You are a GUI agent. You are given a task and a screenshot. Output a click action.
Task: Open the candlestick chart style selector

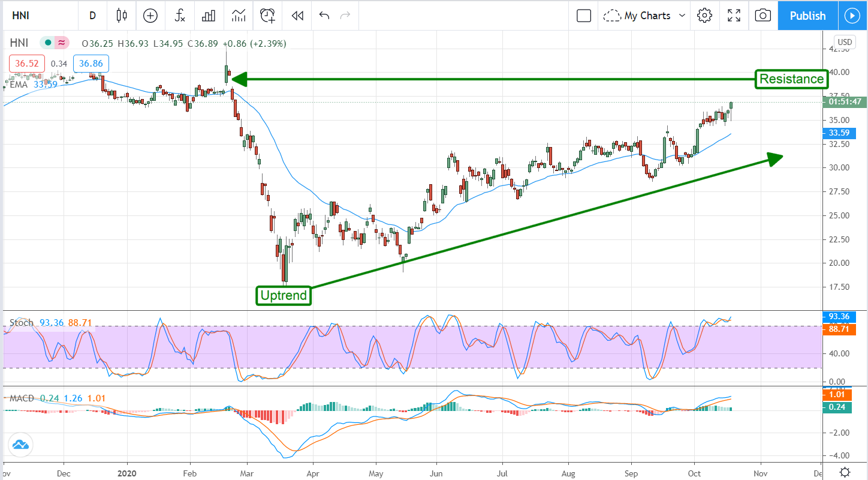[122, 16]
